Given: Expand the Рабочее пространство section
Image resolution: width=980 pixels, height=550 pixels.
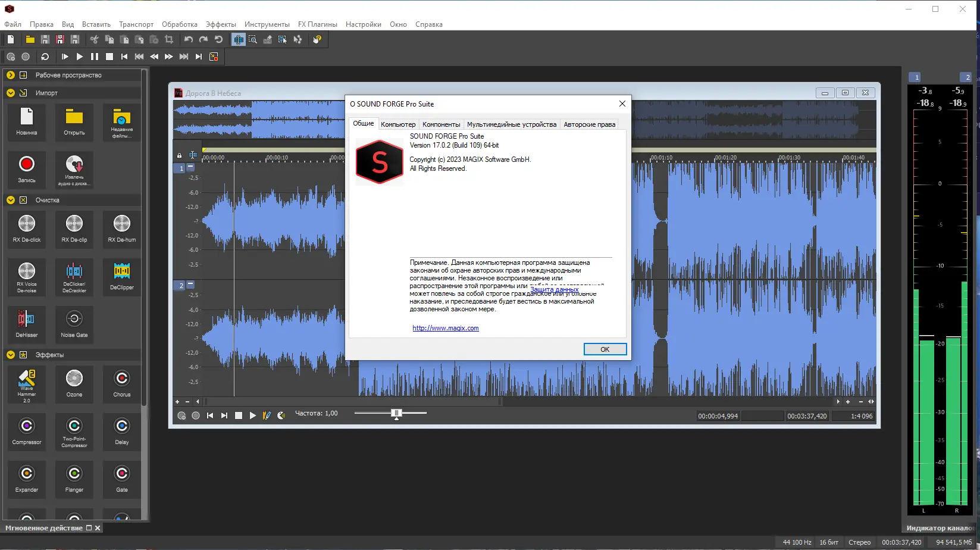Looking at the screenshot, I should [x=10, y=75].
